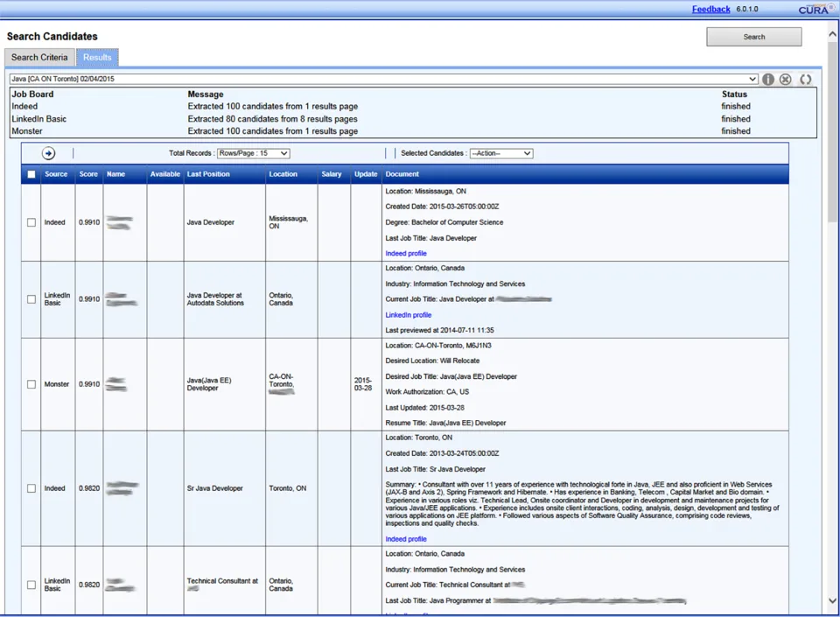Screen dimensions: 840x617
Task: Check the Indeed Java Developer row checkbox
Action: pyautogui.click(x=31, y=222)
